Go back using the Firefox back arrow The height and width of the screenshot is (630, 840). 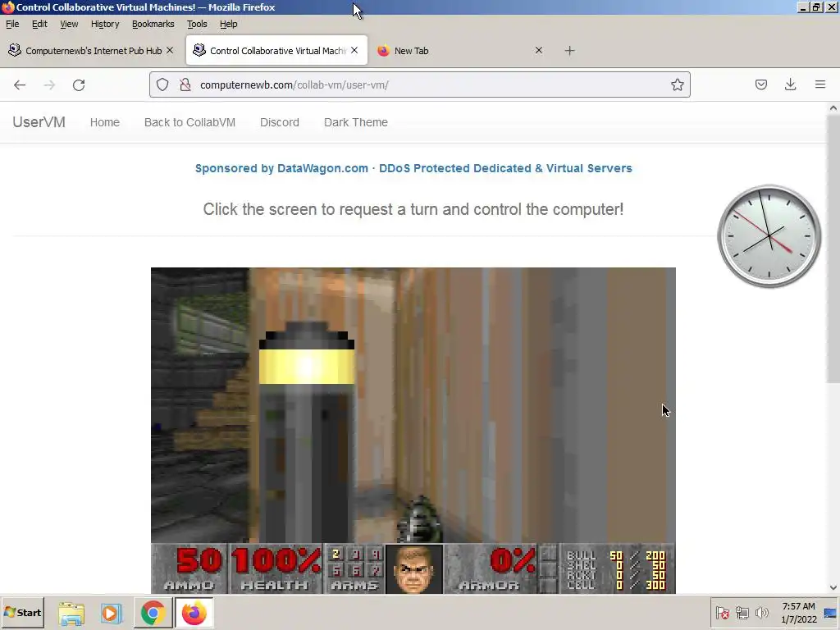(20, 84)
